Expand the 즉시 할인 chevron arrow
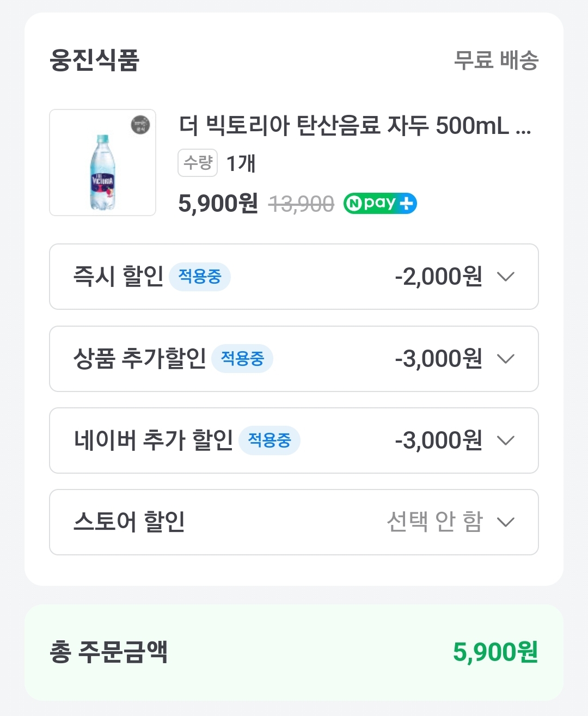The width and height of the screenshot is (588, 716). tap(506, 277)
